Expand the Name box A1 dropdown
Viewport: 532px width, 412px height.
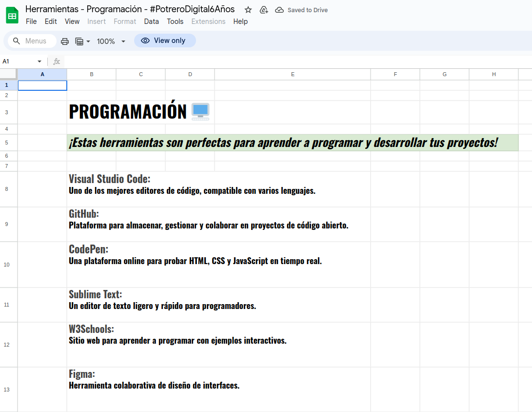[39, 62]
